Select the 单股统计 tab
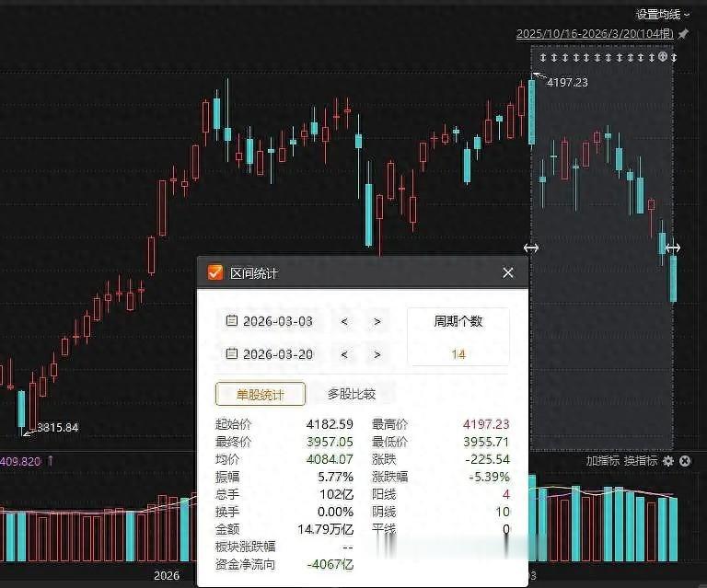 coord(261,394)
